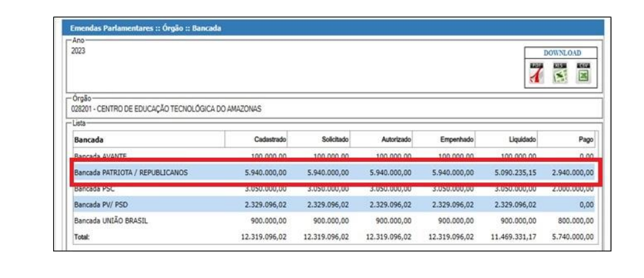644x278 pixels.
Task: Download the report as CSV file
Action: click(583, 74)
